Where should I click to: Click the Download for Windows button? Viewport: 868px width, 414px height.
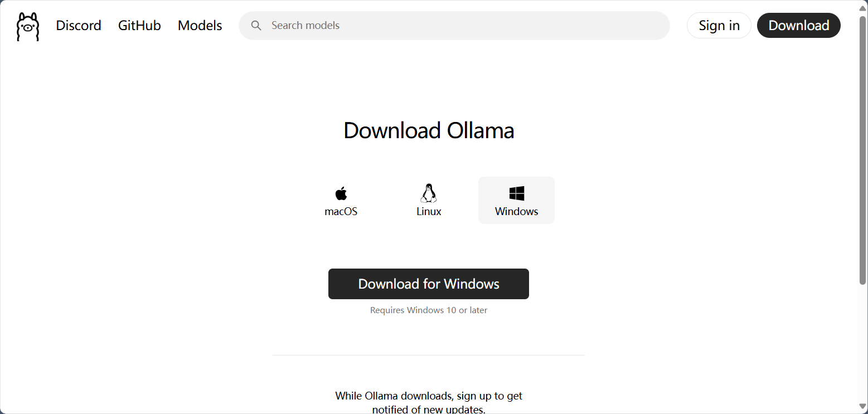tap(429, 284)
